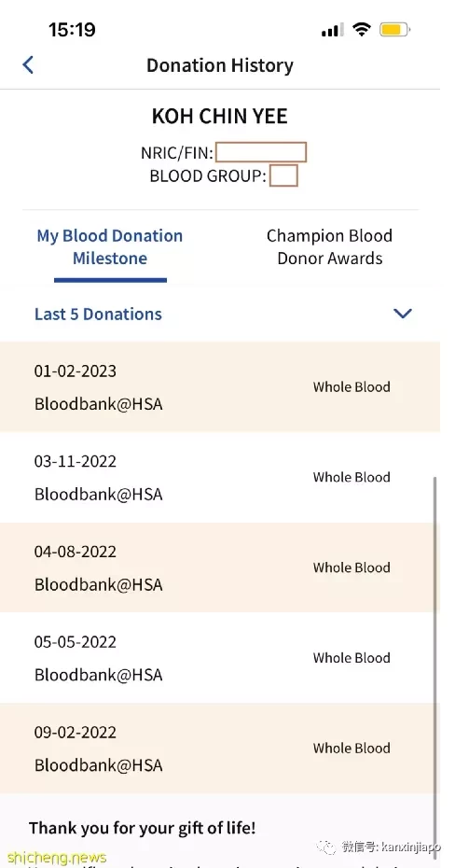455x868 pixels.
Task: Open the 04-08-2022 donation record
Action: (x=220, y=567)
